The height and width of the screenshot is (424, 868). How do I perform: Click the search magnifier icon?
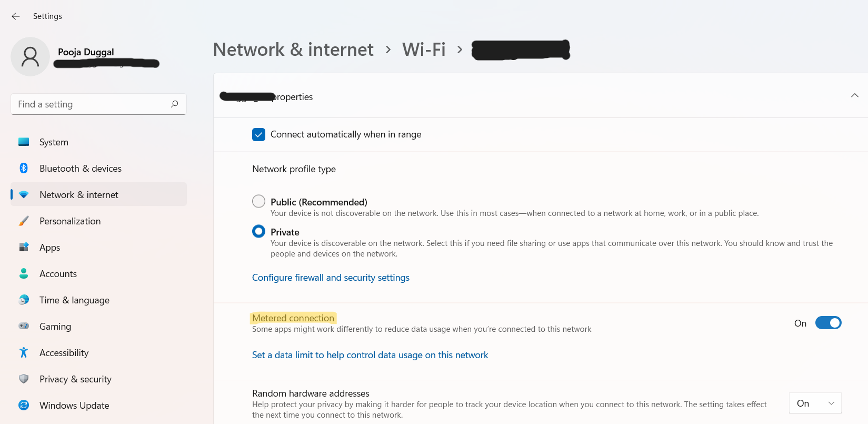(x=175, y=104)
